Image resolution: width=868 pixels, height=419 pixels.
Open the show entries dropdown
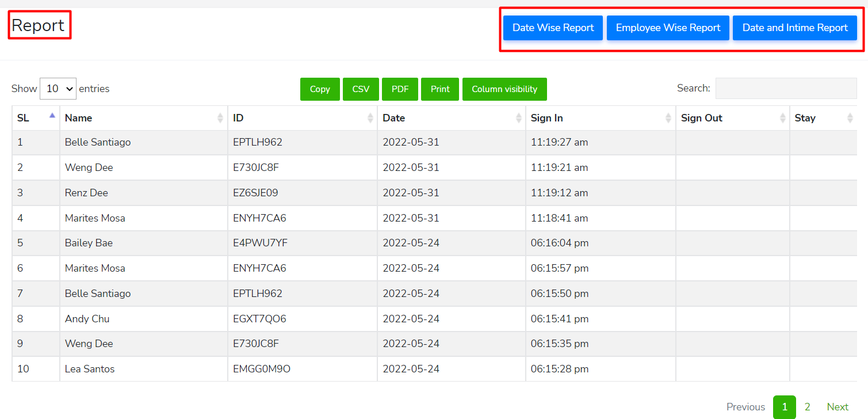pyautogui.click(x=58, y=89)
